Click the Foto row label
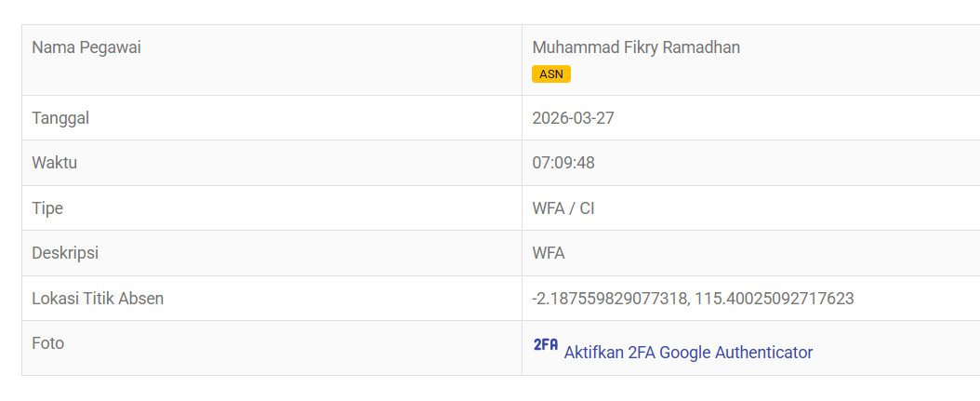 click(x=48, y=343)
